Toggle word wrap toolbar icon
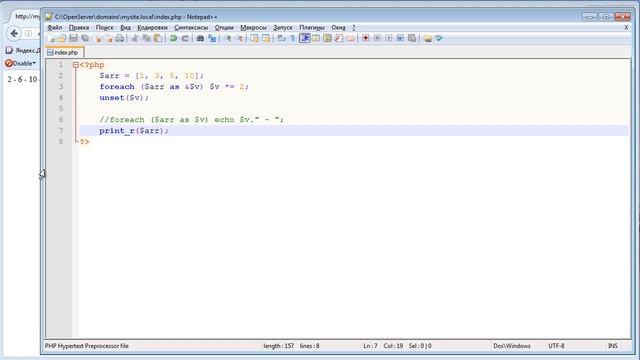The width and height of the screenshot is (640, 360). pos(282,38)
